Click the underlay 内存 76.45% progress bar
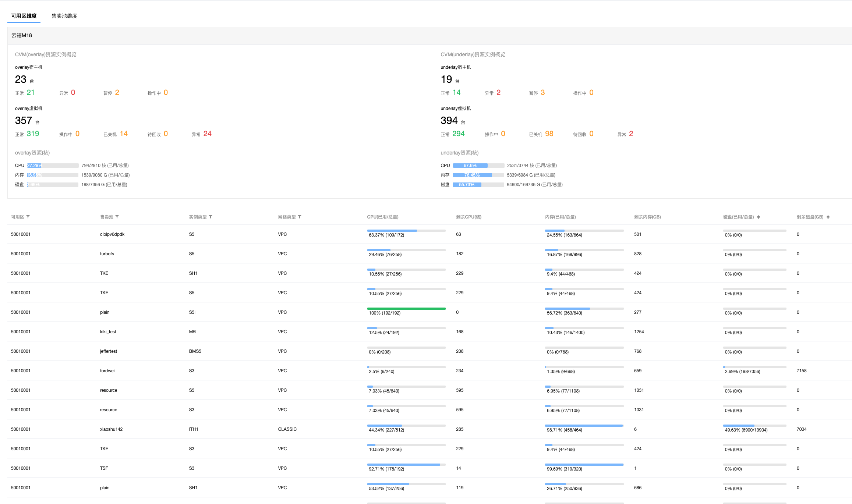Viewport: 852px width, 504px height. 478,175
